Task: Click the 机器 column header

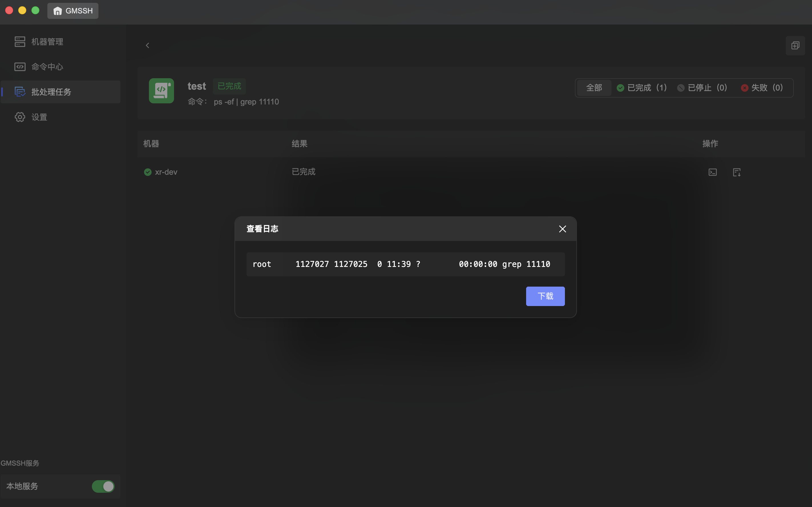Action: (x=151, y=144)
